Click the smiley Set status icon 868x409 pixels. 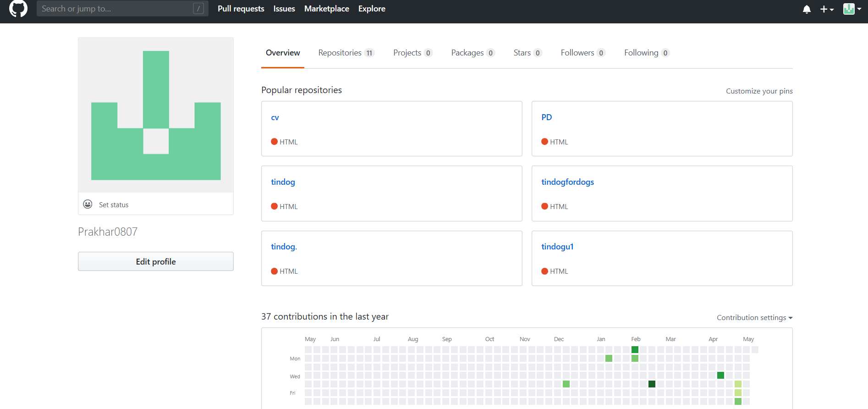tap(88, 204)
